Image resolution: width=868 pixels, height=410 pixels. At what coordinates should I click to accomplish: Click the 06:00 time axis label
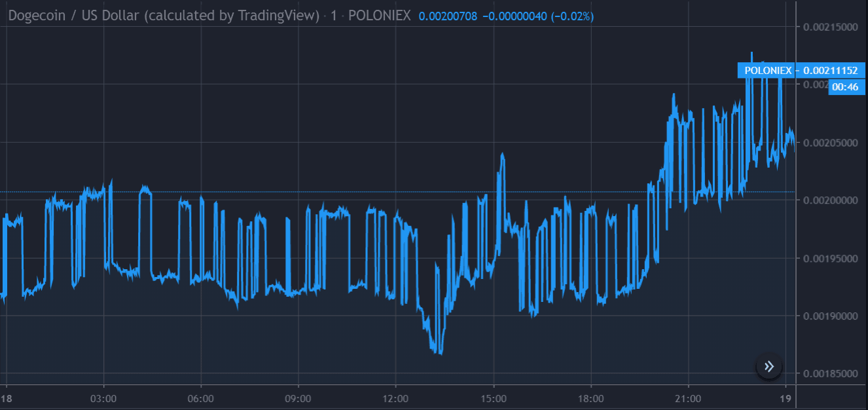[x=200, y=398]
